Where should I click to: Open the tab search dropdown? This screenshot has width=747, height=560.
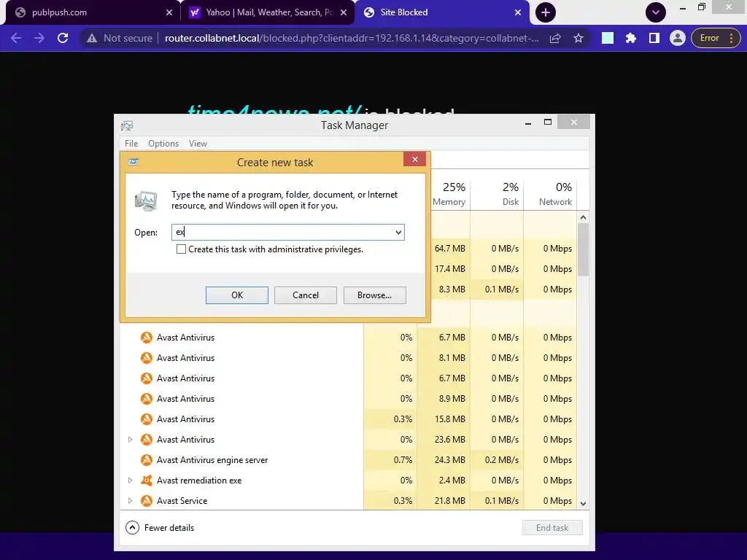click(x=656, y=12)
